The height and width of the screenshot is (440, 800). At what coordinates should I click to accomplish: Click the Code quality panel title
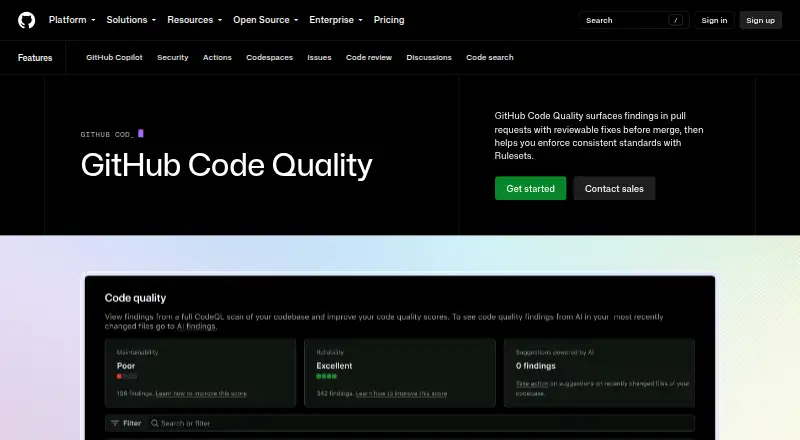[135, 298]
